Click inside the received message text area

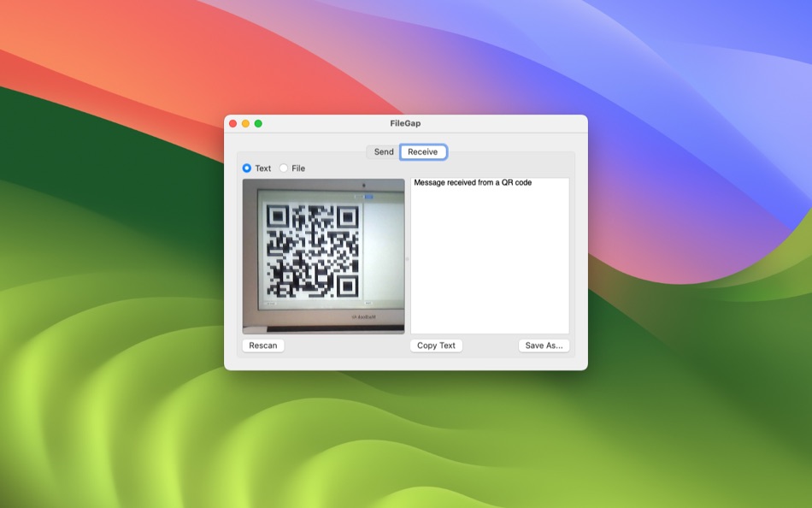[x=490, y=256]
